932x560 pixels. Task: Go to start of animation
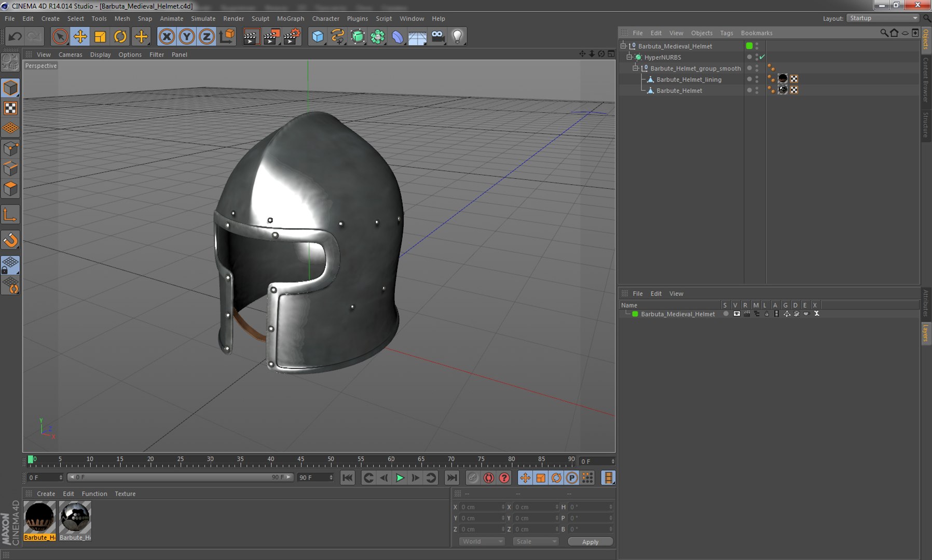[x=348, y=478]
